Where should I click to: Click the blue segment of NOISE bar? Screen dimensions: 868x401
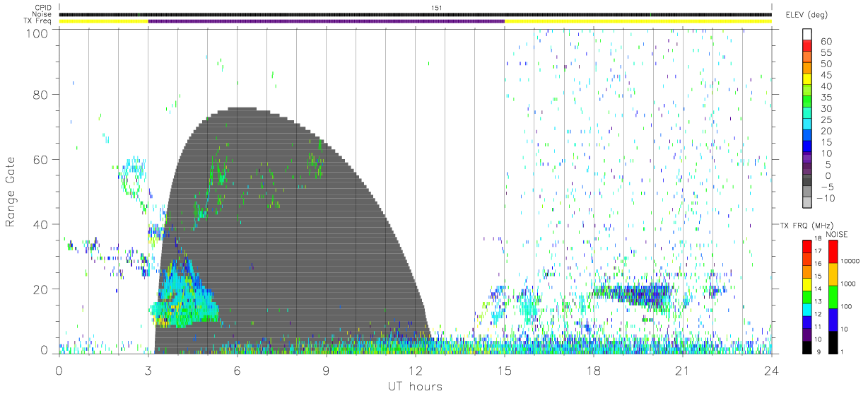(833, 320)
